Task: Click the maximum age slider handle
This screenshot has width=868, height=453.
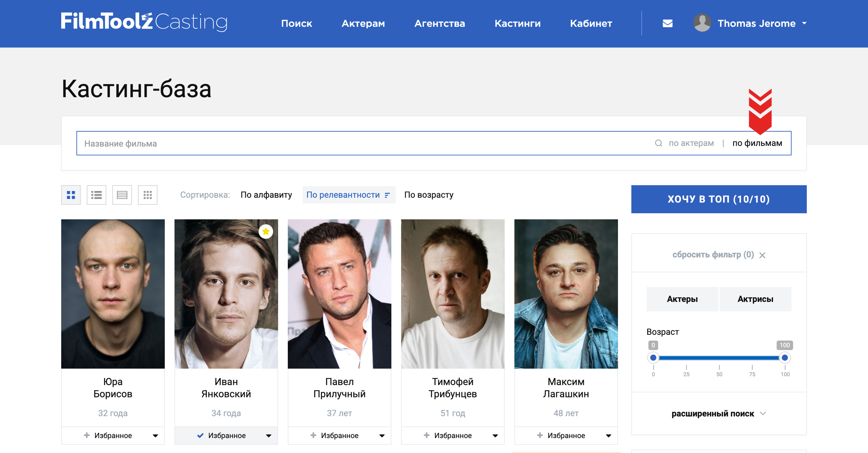Action: pyautogui.click(x=785, y=358)
